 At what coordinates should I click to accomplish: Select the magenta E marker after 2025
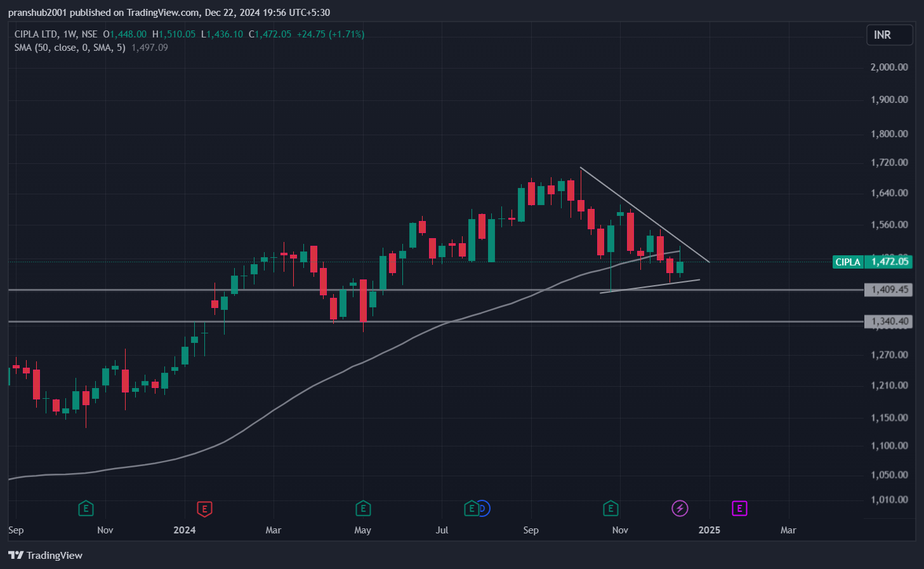pos(739,508)
